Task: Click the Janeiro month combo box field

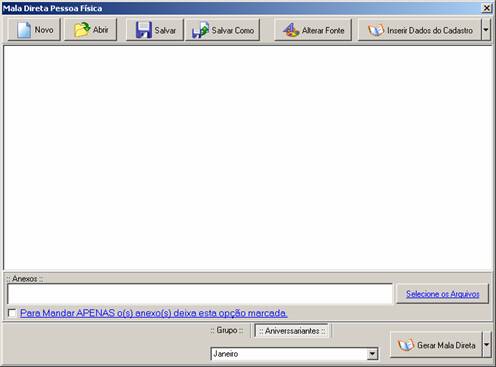Action: click(x=294, y=354)
